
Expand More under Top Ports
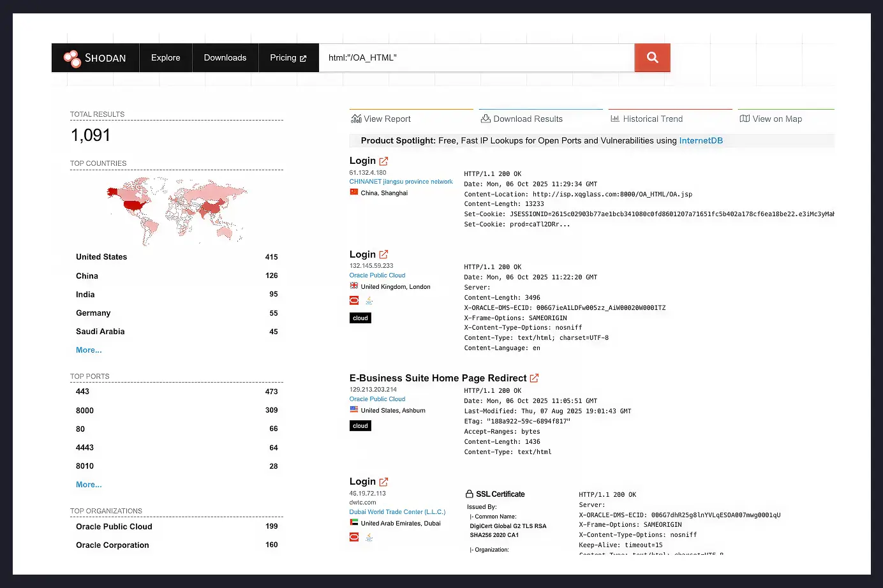point(88,484)
